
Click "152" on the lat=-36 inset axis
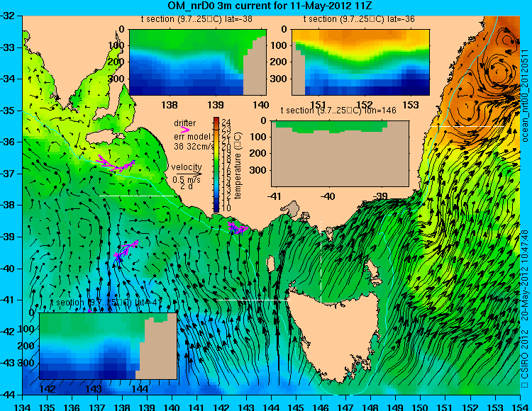[365, 105]
